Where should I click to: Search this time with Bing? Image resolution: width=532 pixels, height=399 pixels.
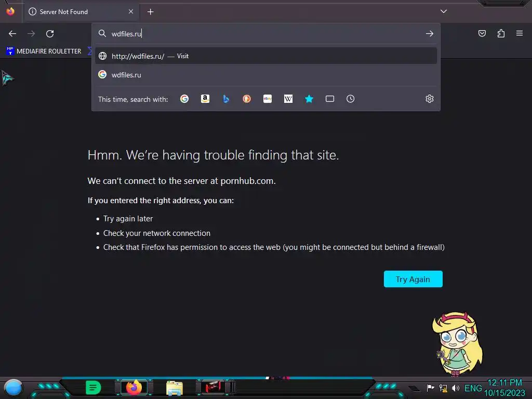pos(226,99)
